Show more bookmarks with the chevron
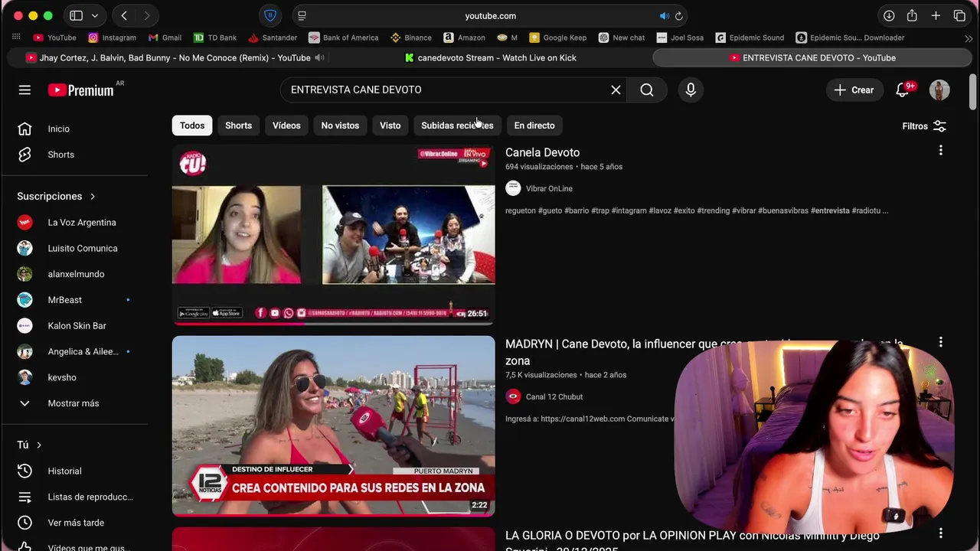The image size is (980, 551). click(x=969, y=37)
